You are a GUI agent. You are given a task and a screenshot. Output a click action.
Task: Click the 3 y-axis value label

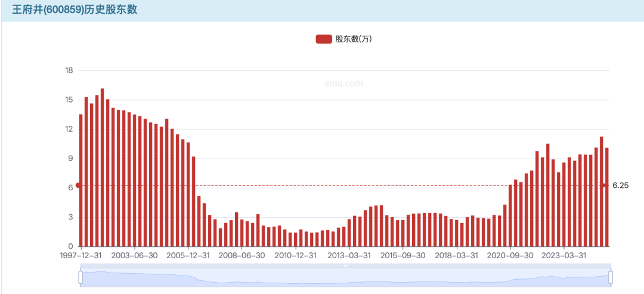70,217
